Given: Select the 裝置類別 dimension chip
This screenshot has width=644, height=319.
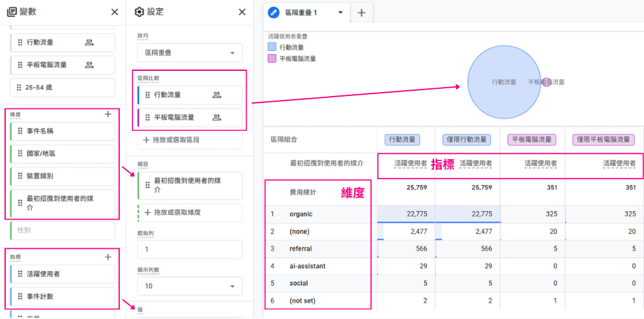Looking at the screenshot, I should point(62,176).
